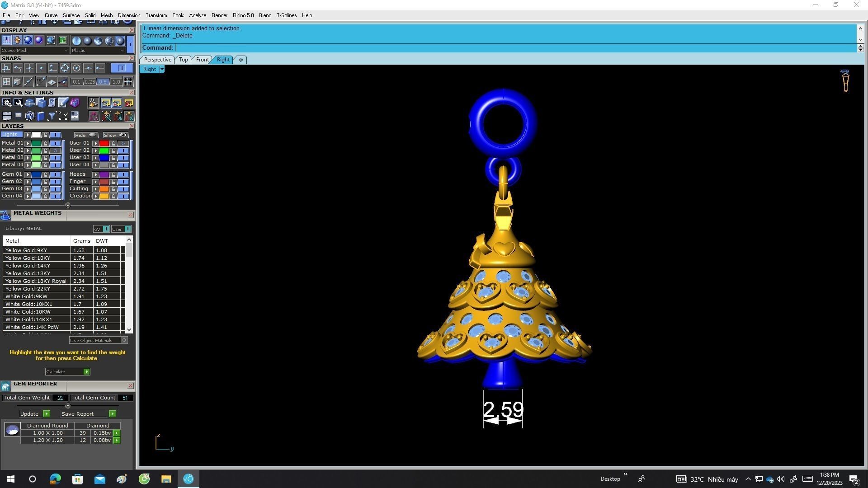Switch to the Front viewport tab

tap(202, 60)
